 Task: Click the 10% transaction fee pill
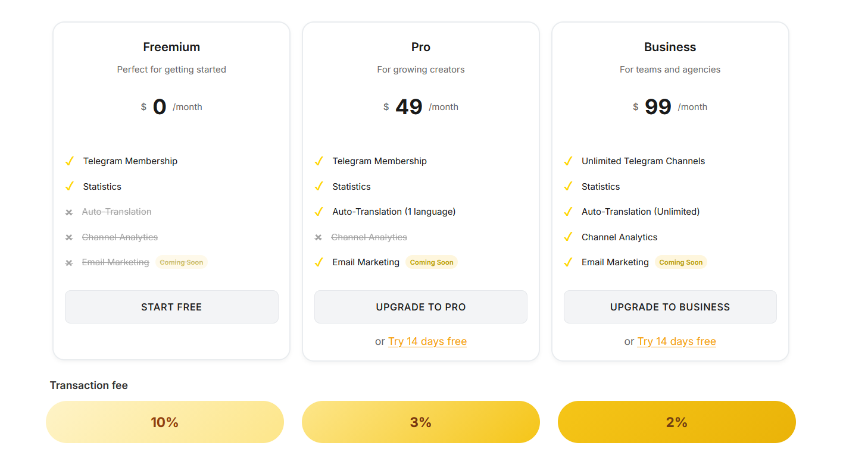pyautogui.click(x=165, y=422)
